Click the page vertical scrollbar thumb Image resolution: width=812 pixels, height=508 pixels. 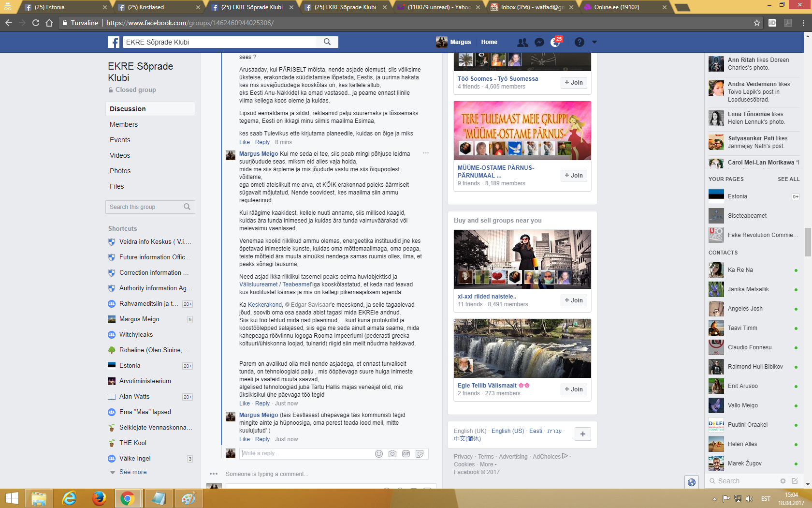808,242
